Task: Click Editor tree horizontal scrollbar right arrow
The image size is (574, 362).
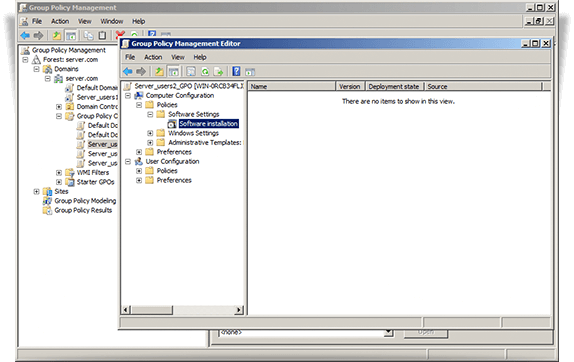Action: [x=239, y=310]
